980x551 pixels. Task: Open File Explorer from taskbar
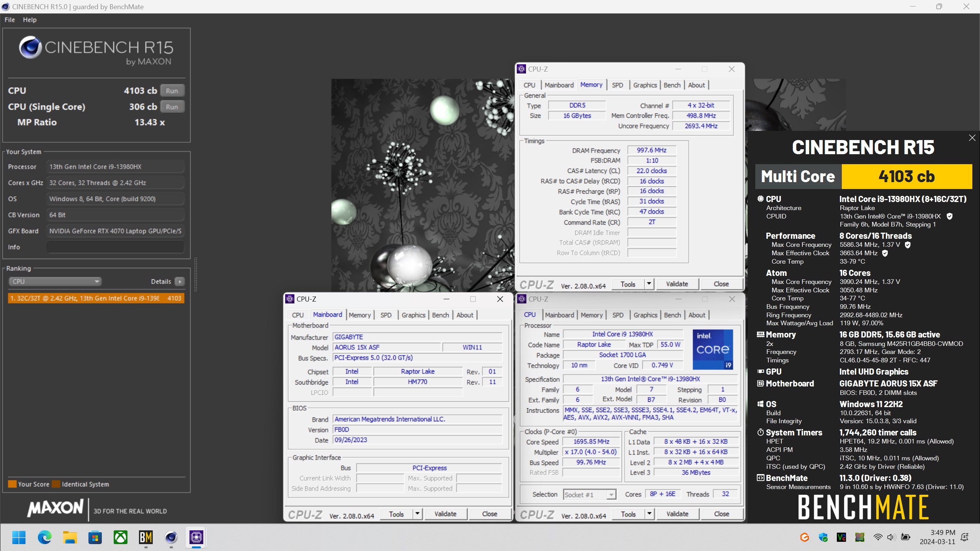[x=70, y=537]
